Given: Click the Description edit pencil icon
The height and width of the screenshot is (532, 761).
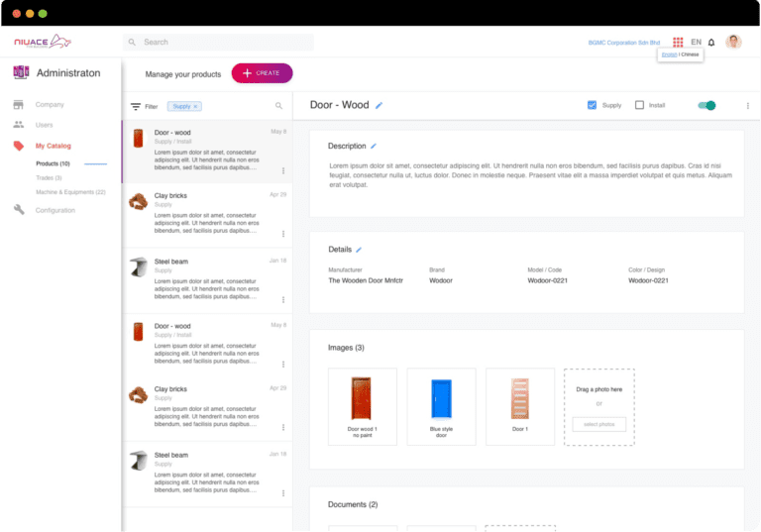Looking at the screenshot, I should click(x=374, y=146).
